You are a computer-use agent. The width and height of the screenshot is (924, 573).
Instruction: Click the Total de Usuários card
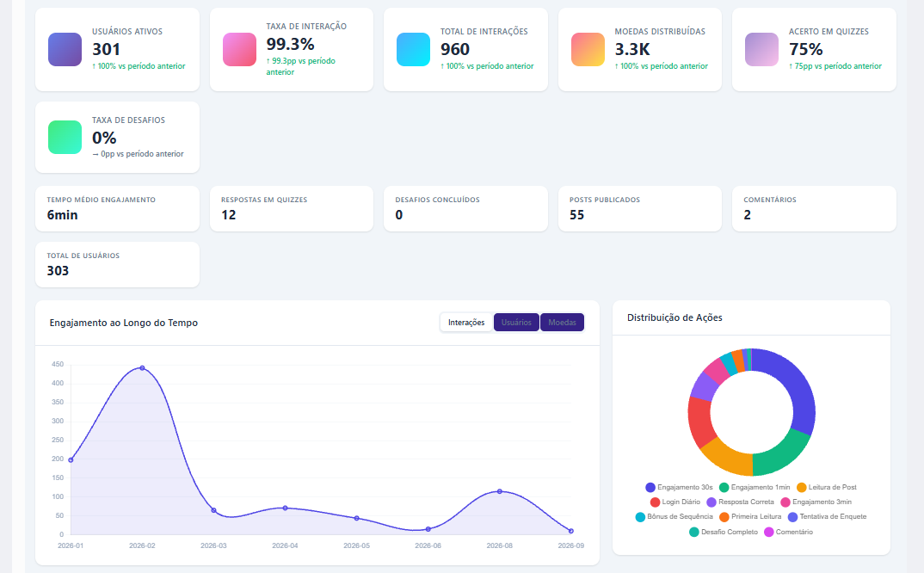117,265
